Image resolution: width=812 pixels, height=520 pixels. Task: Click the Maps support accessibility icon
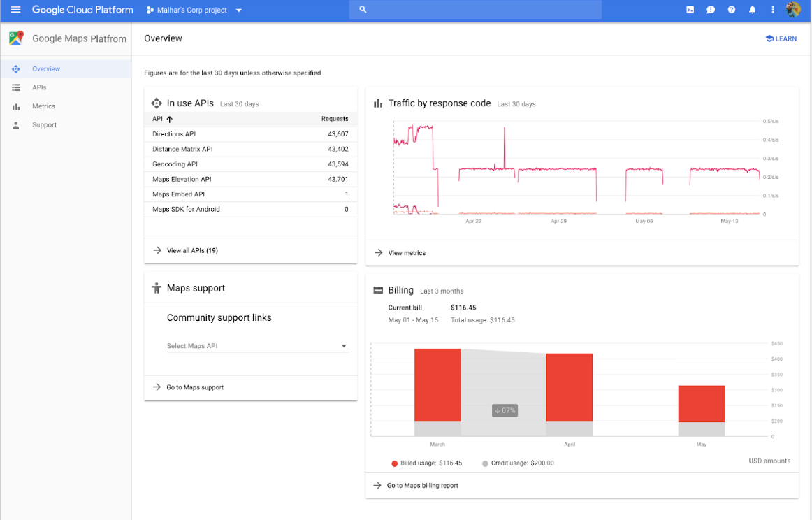coord(157,288)
